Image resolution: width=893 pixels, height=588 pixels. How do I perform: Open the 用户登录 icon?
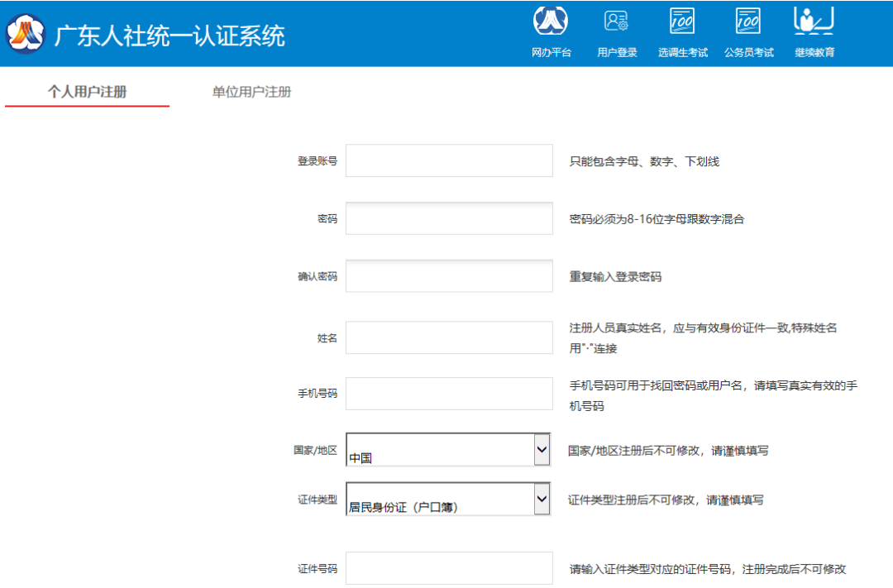click(617, 21)
